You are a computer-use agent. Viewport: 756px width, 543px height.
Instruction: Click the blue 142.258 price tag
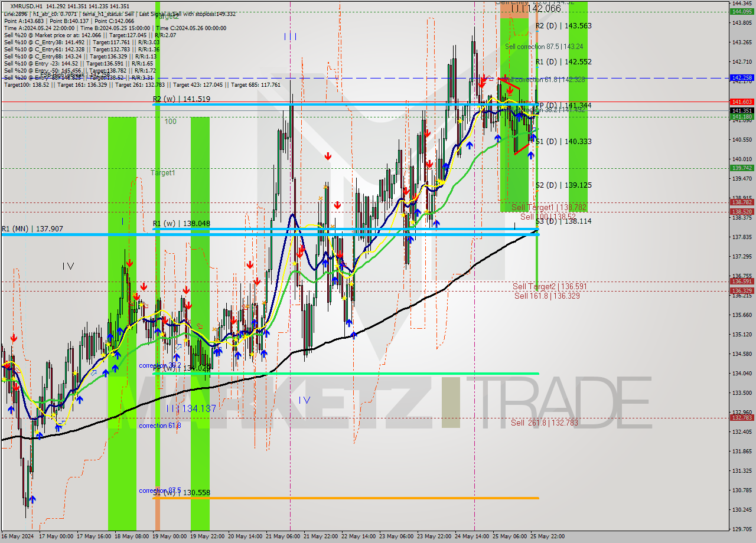(x=741, y=78)
